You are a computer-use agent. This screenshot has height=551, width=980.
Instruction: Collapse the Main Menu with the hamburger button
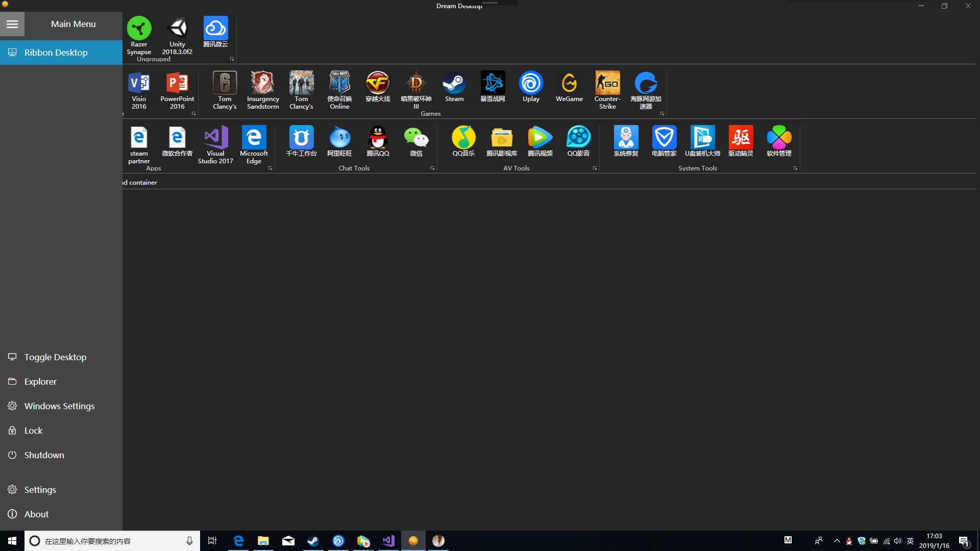[12, 24]
